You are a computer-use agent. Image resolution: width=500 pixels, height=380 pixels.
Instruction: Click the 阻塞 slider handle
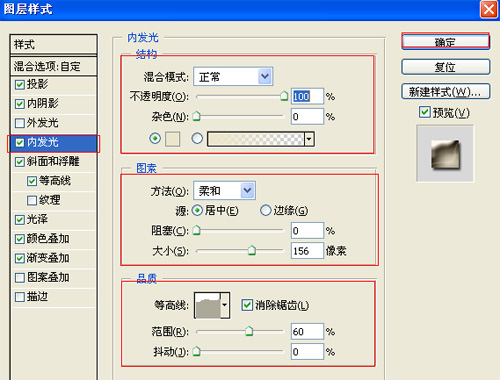(196, 230)
